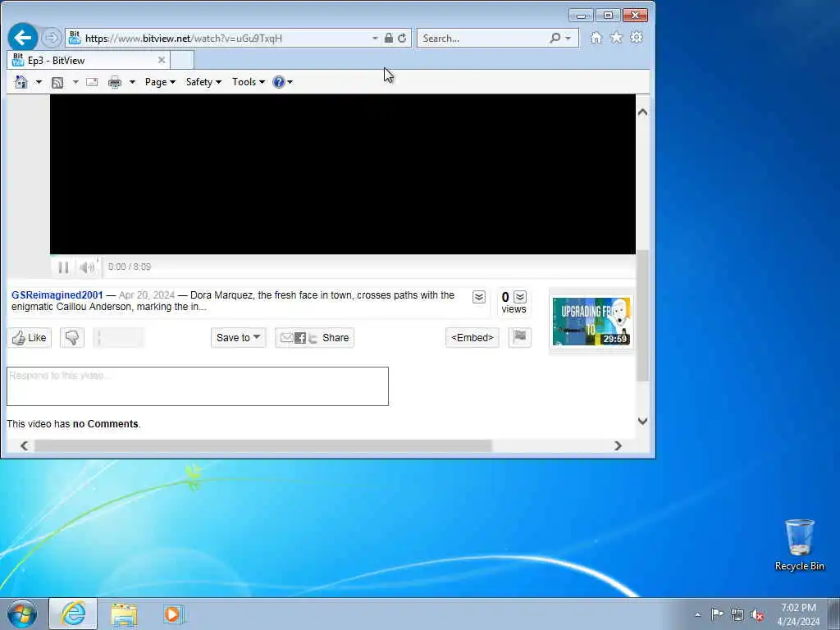Click the RSS feeds icon
840x630 pixels.
(x=57, y=82)
